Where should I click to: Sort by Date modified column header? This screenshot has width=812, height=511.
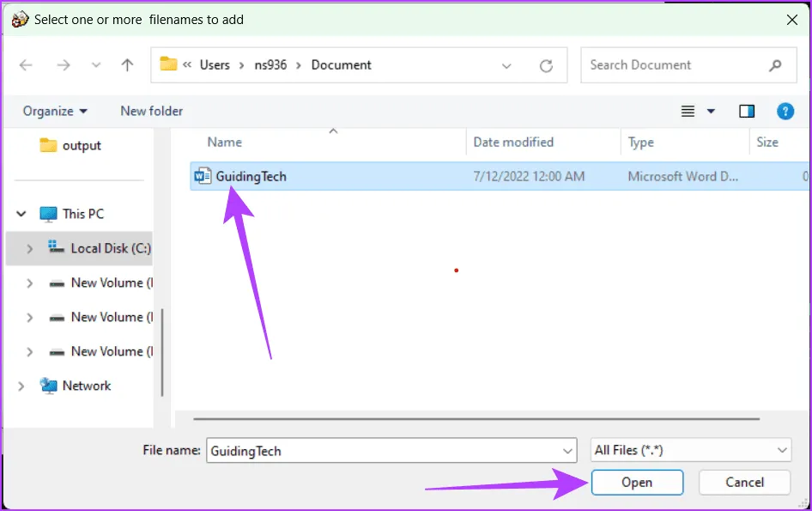(513, 143)
